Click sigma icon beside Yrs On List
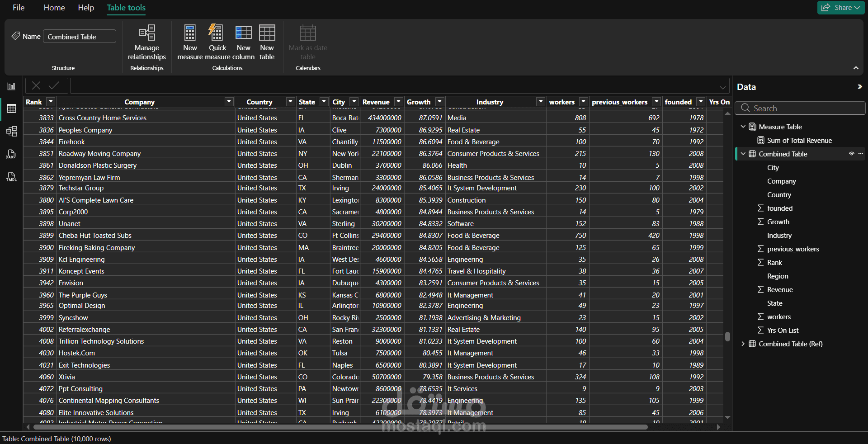This screenshot has width=868, height=444. click(761, 331)
